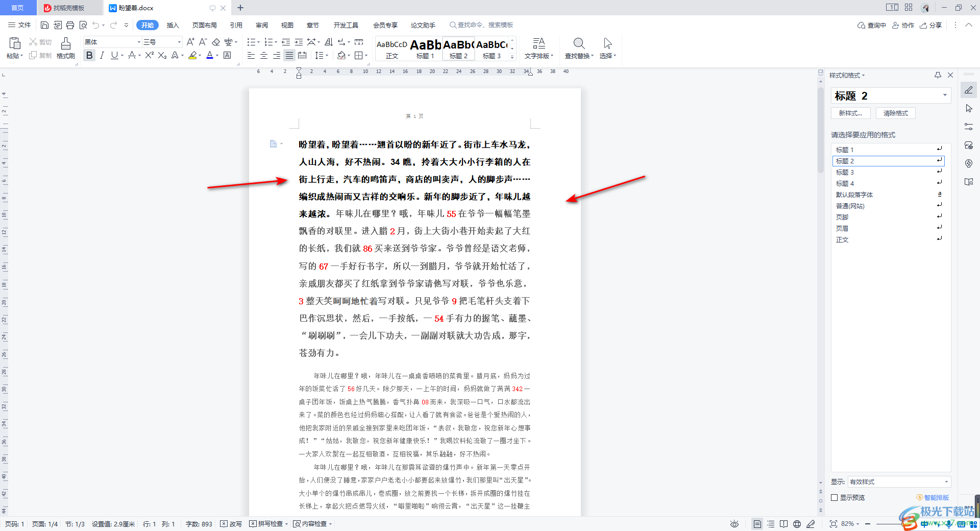Image resolution: width=980 pixels, height=531 pixels.
Task: Toggle Underline formatting
Action: coord(114,55)
